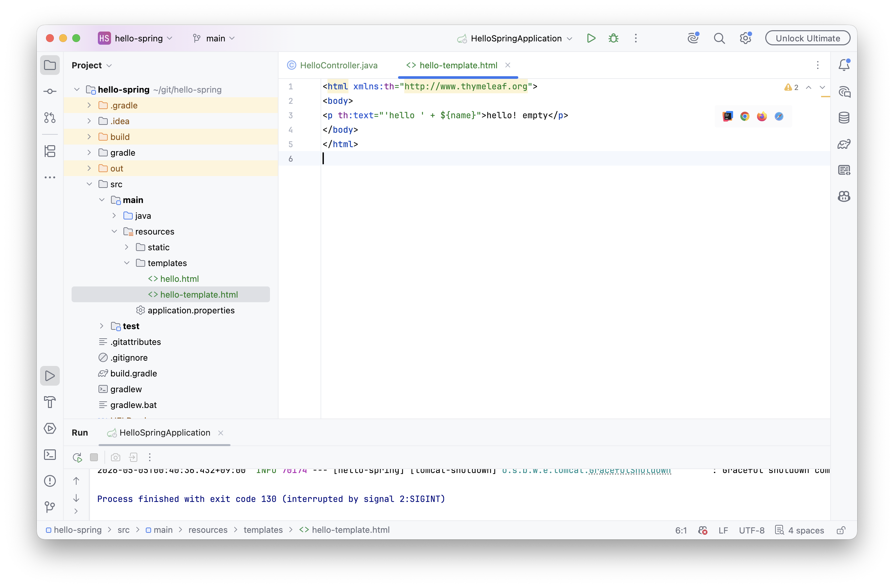
Task: Open the Project view selector dropdown
Action: tap(92, 65)
